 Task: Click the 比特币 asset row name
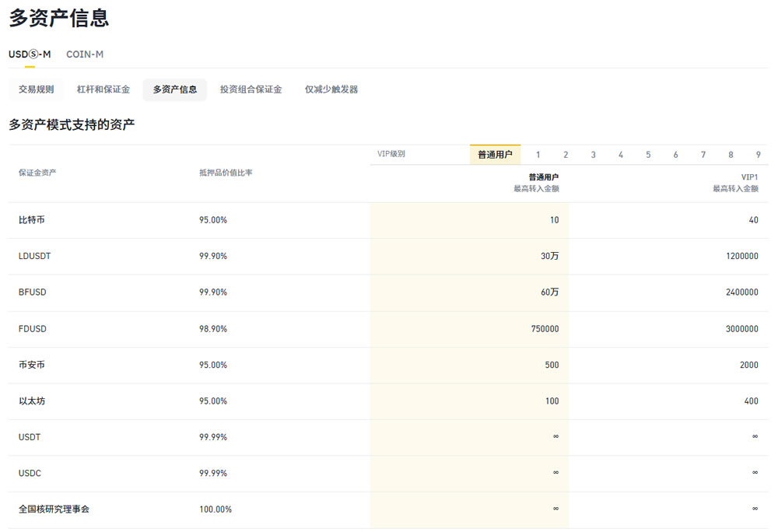click(32, 220)
